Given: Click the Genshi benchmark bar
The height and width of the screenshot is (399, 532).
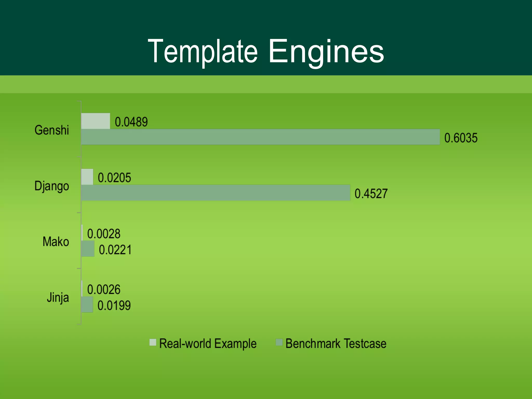Looking at the screenshot, I should [260, 137].
